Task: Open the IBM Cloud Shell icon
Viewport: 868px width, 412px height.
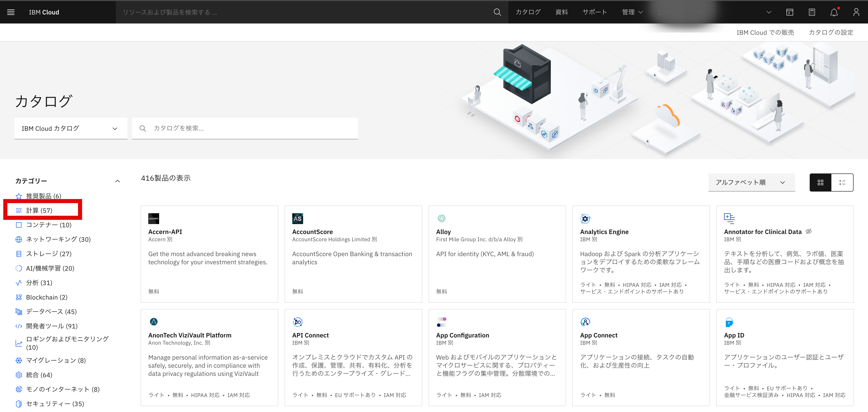Action: click(790, 12)
